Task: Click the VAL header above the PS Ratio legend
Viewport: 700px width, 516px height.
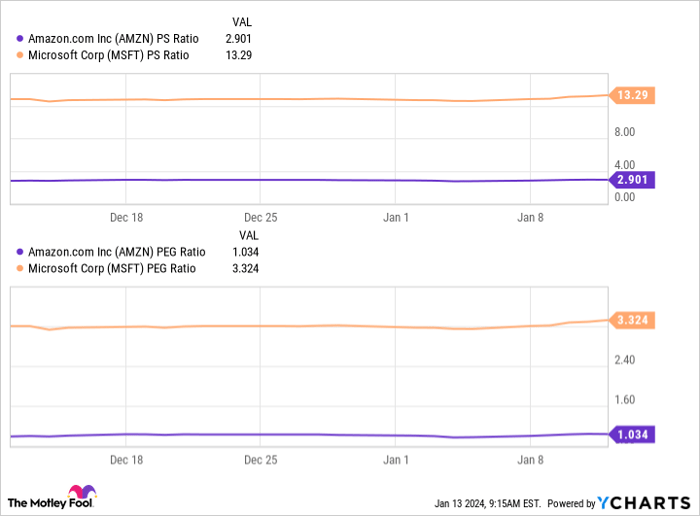Action: click(241, 22)
